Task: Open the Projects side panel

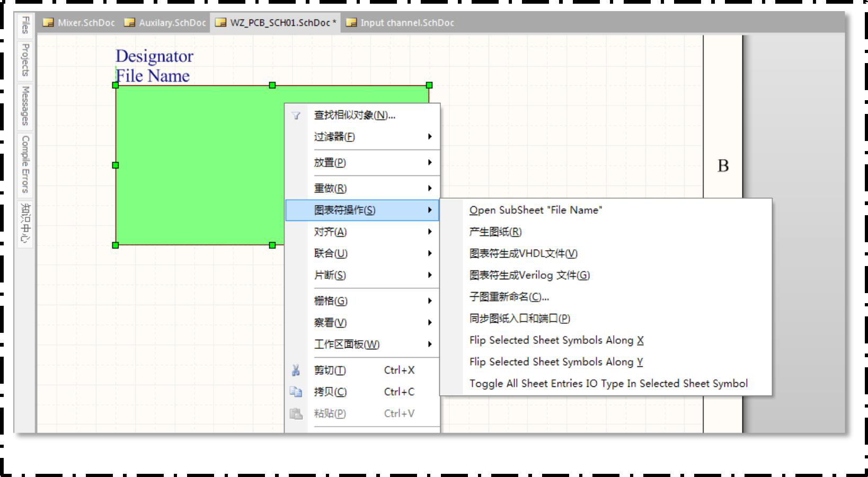Action: (x=25, y=60)
